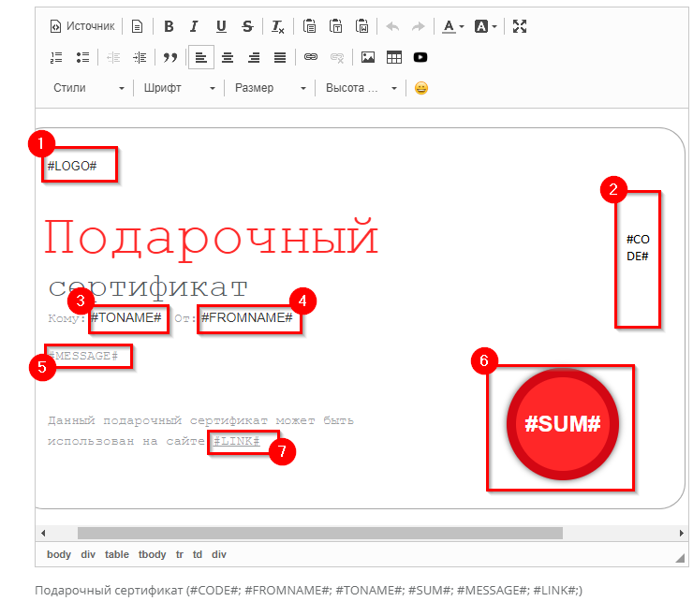Open the Стили dropdown
Screen dimensions: 693x616
tap(89, 88)
